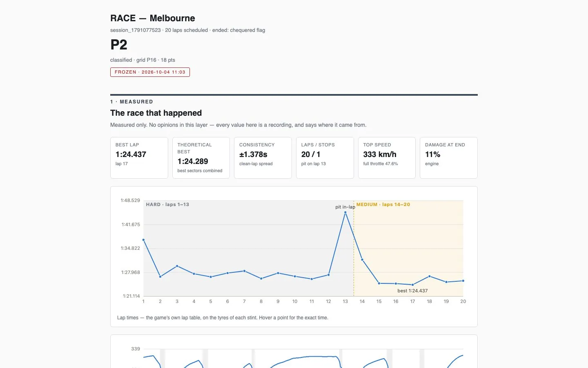
Task: Click the "Measured only. No opinions" description
Action: (x=238, y=125)
